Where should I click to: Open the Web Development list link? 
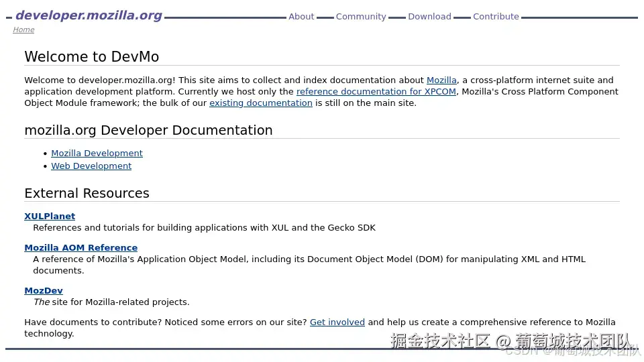(91, 166)
